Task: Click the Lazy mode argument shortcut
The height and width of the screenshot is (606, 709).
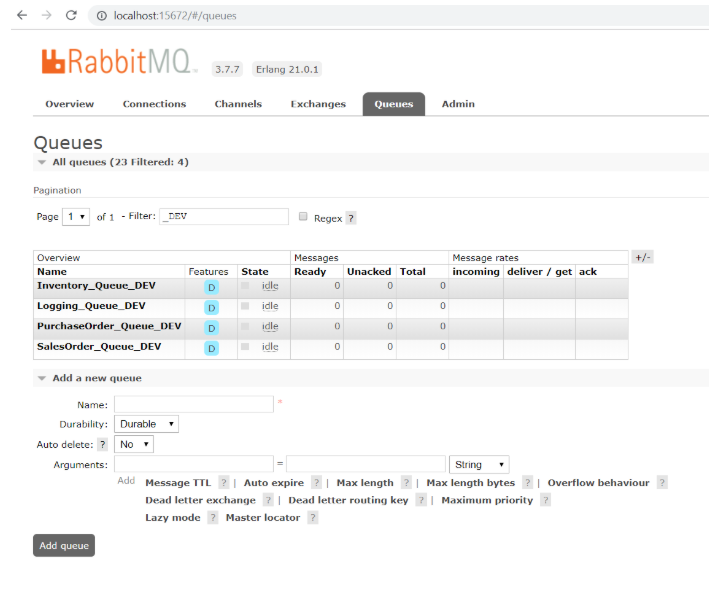Action: point(173,517)
